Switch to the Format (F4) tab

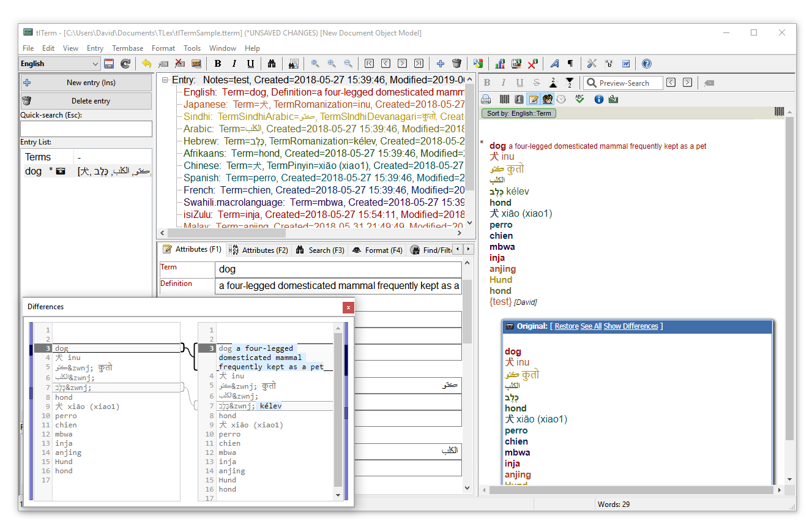pos(378,250)
